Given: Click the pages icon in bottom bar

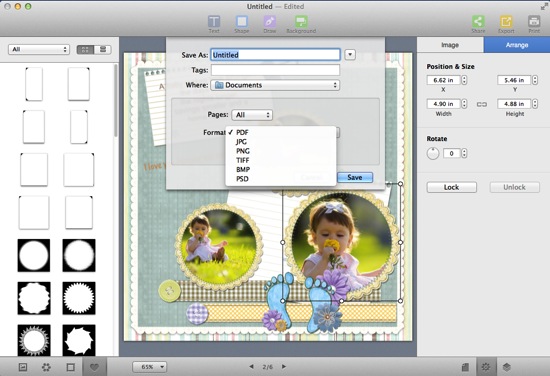Looking at the screenshot, I should pyautogui.click(x=465, y=367).
